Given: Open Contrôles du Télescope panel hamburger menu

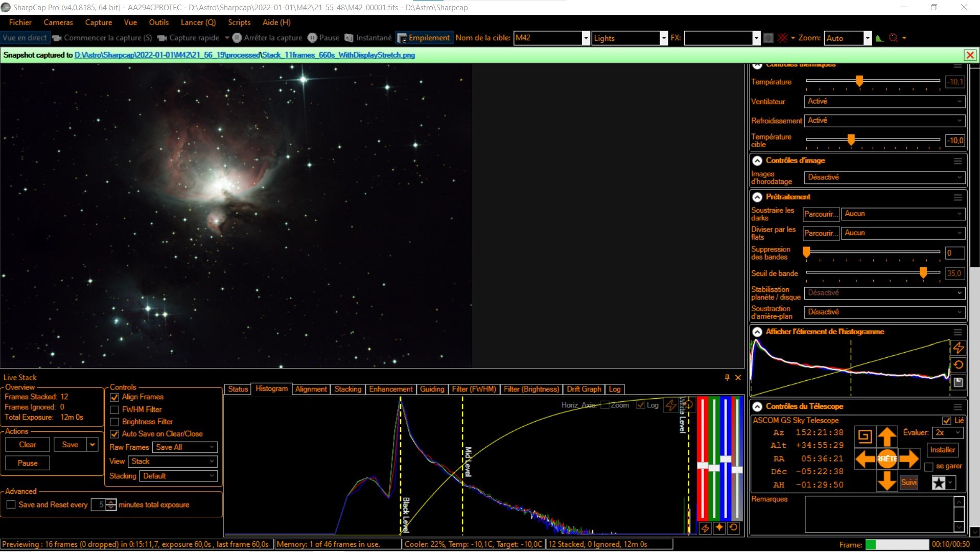Looking at the screenshot, I should click(x=958, y=407).
